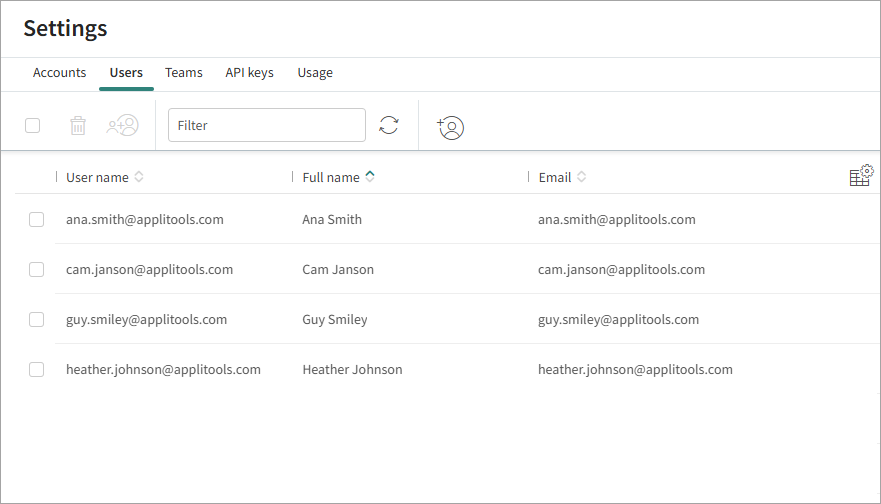Viewport: 881px width, 504px height.
Task: Select the Cam Janson row checkbox
Action: (x=37, y=270)
